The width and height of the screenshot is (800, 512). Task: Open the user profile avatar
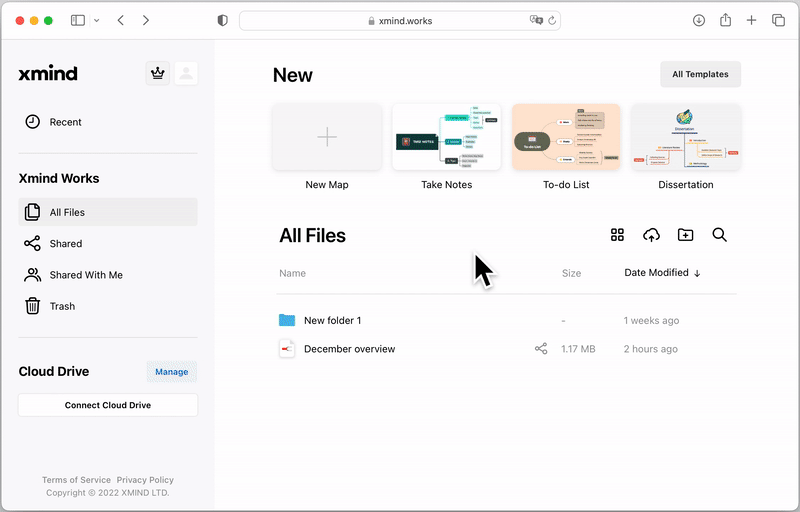point(186,73)
